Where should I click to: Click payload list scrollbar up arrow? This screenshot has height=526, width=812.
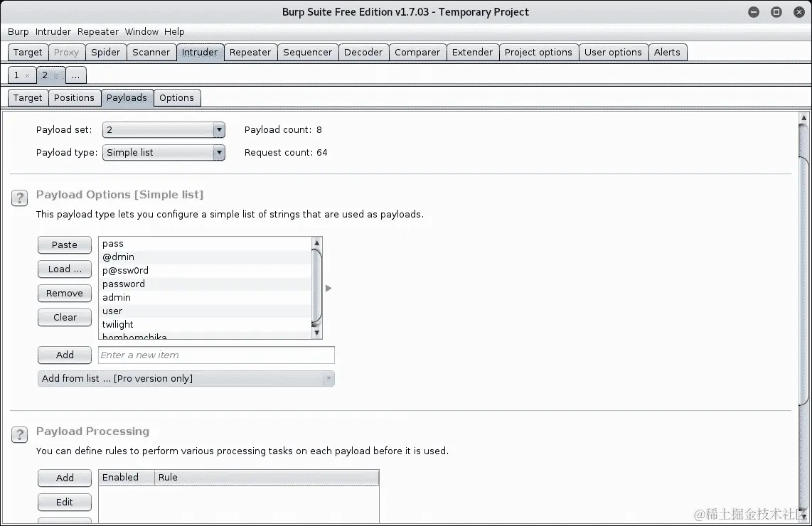[317, 242]
